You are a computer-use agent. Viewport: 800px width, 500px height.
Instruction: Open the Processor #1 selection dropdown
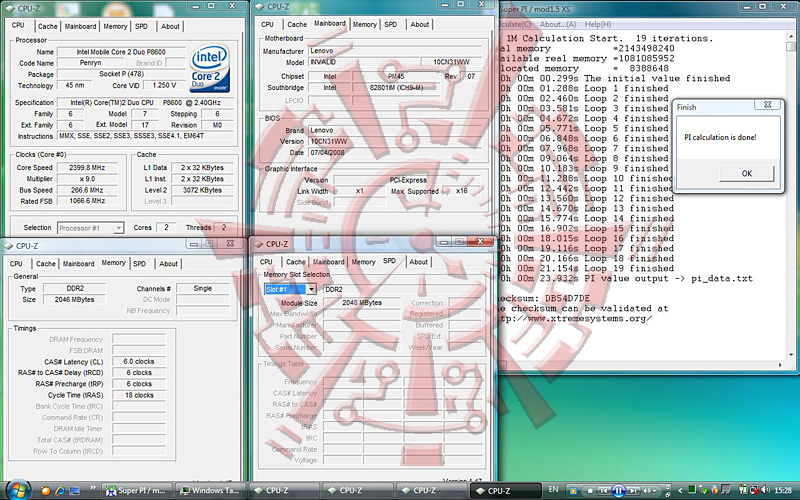[x=118, y=228]
